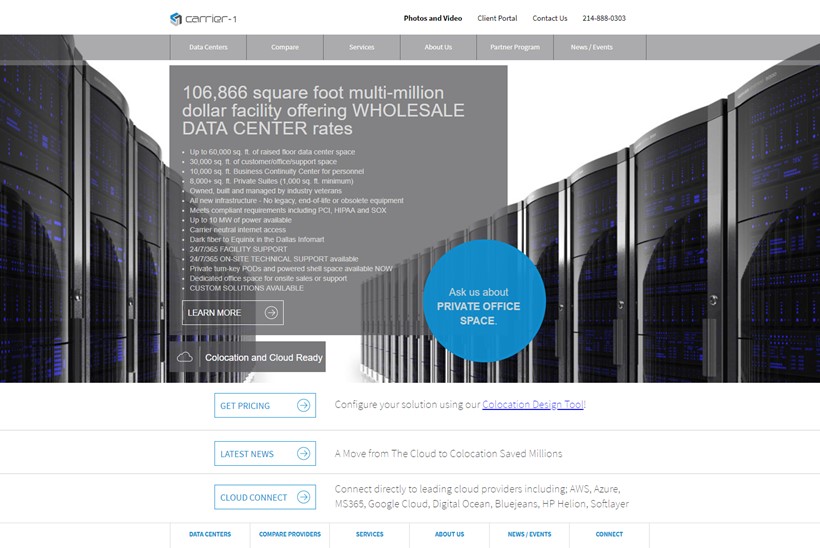This screenshot has height=548, width=820.
Task: Expand the Partner Program menu
Action: pyautogui.click(x=515, y=47)
